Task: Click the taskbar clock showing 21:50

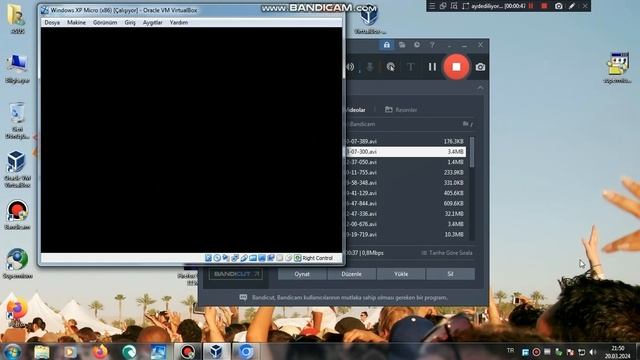Action: [618, 352]
